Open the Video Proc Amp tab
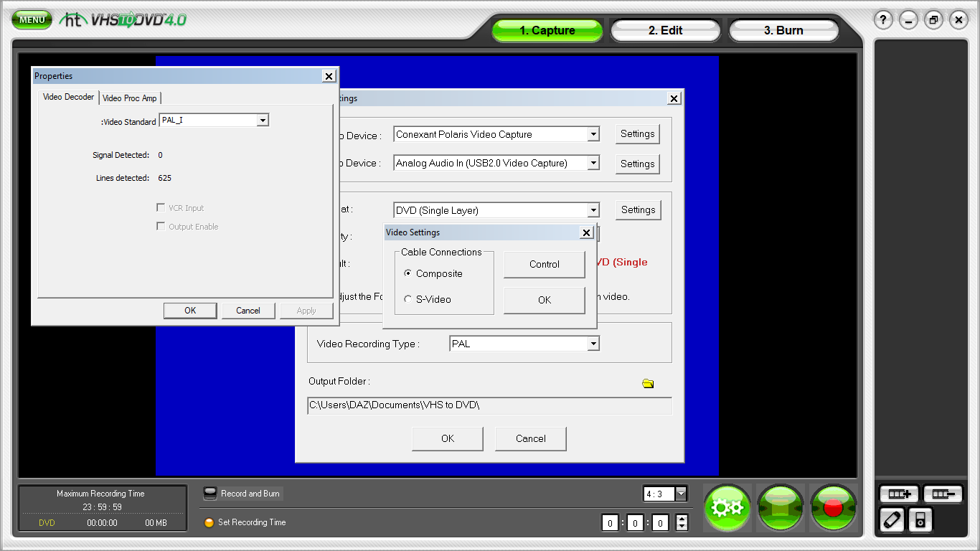This screenshot has height=551, width=980. click(x=130, y=98)
